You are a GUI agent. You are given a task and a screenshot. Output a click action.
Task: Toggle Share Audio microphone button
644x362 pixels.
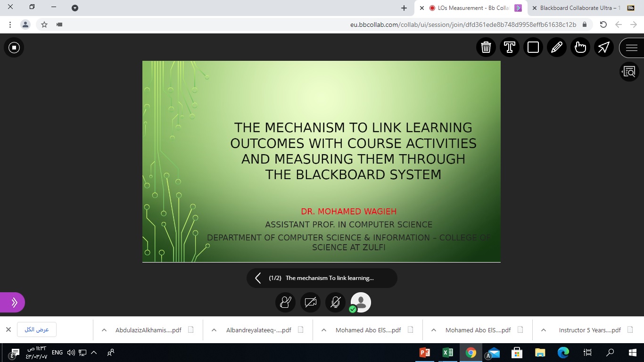(x=336, y=302)
